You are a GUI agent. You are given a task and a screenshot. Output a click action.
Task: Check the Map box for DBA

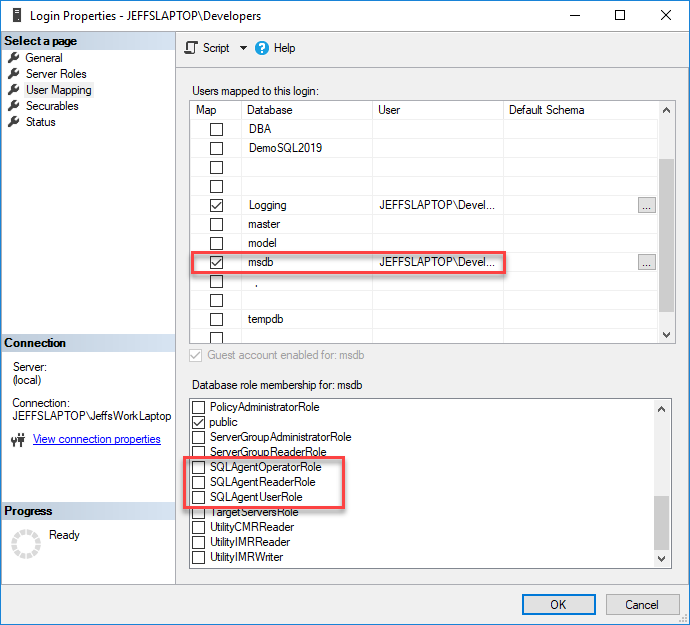coord(216,129)
